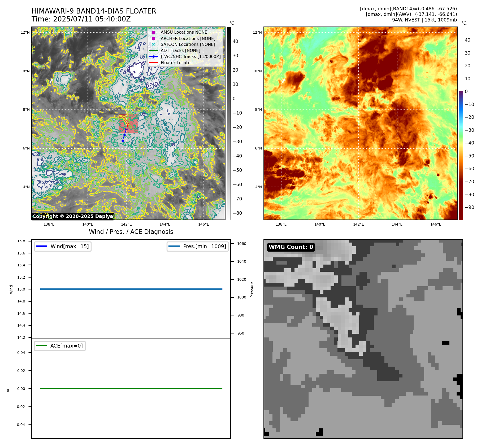
Task: Click the 14.2 tick on the Wind axis
Action: point(21,337)
